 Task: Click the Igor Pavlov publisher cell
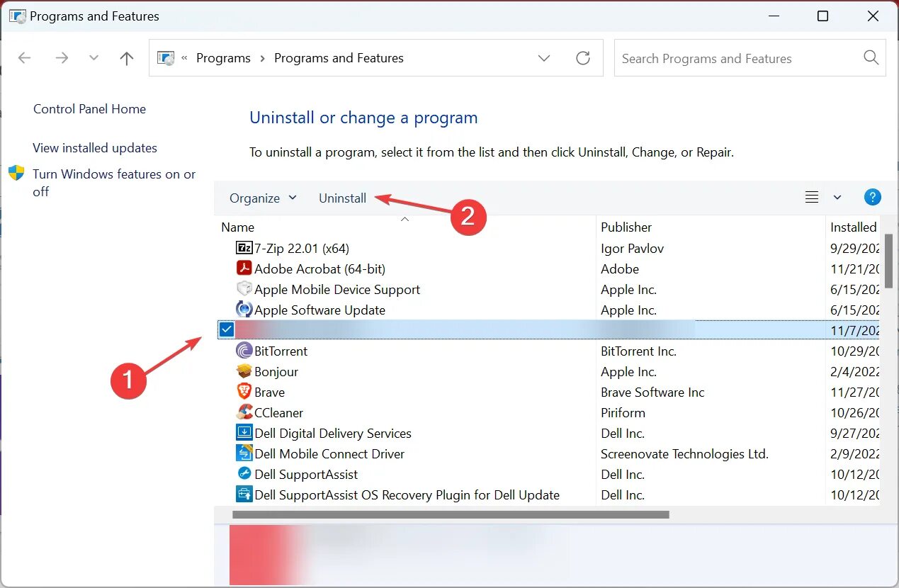tap(632, 248)
